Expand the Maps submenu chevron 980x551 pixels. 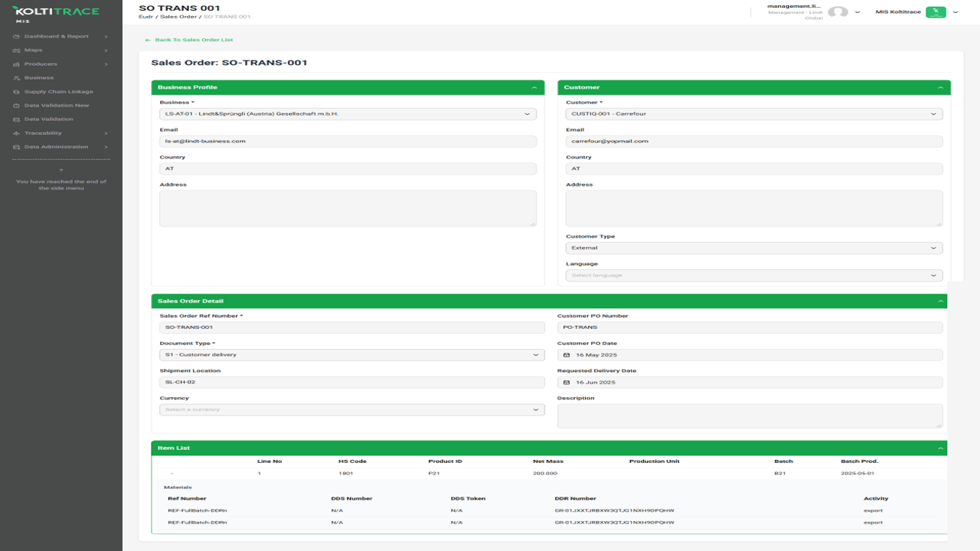point(106,51)
